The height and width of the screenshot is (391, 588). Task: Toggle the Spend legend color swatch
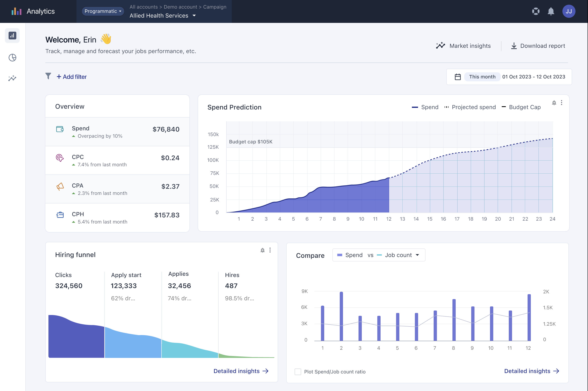(x=415, y=107)
